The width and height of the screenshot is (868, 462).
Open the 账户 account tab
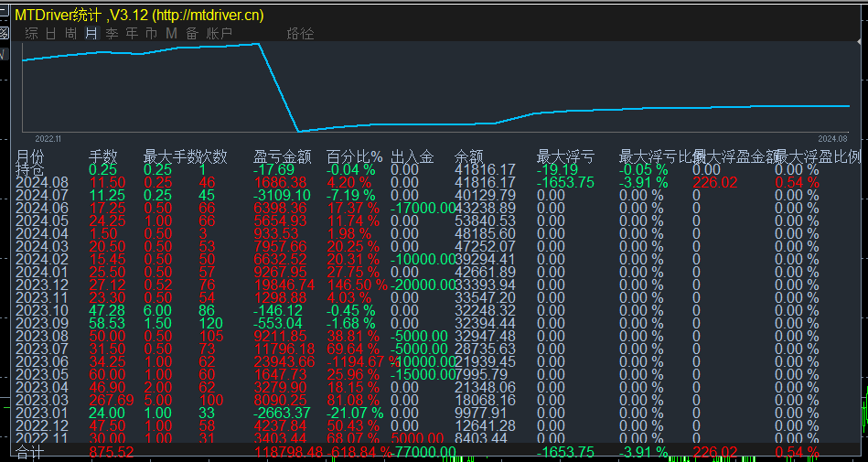click(220, 34)
